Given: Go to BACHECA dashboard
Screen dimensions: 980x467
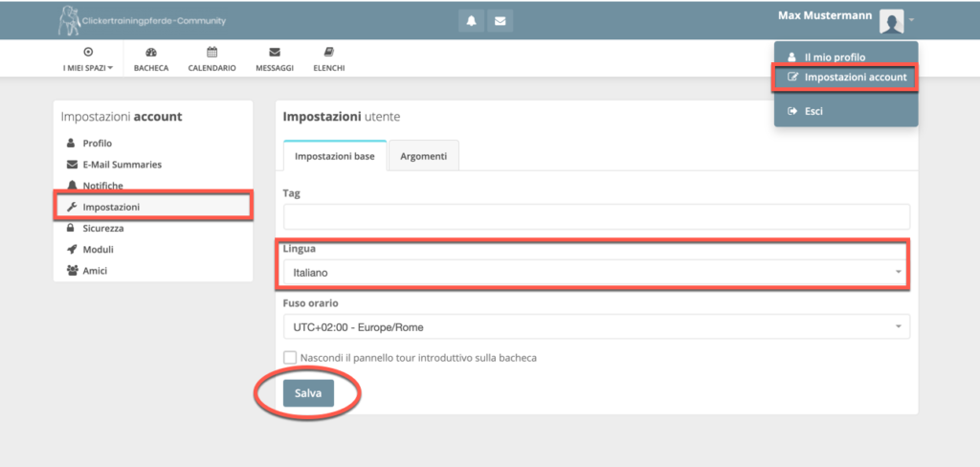Looking at the screenshot, I should [x=151, y=59].
